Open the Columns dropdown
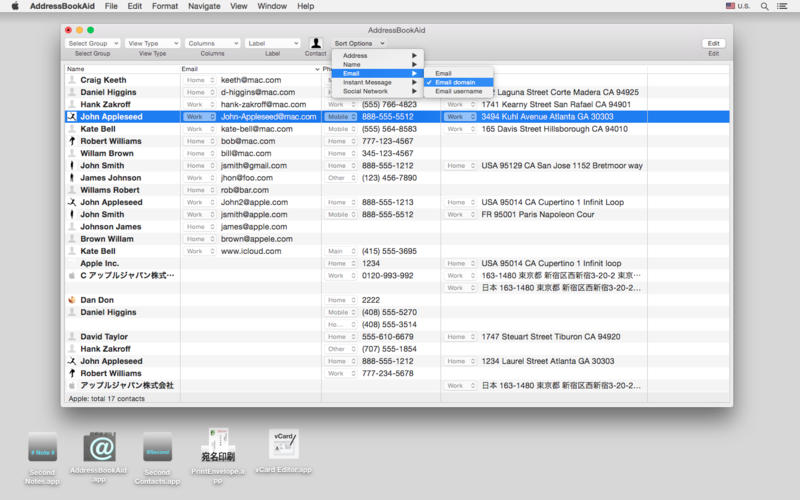Image resolution: width=800 pixels, height=500 pixels. 212,44
